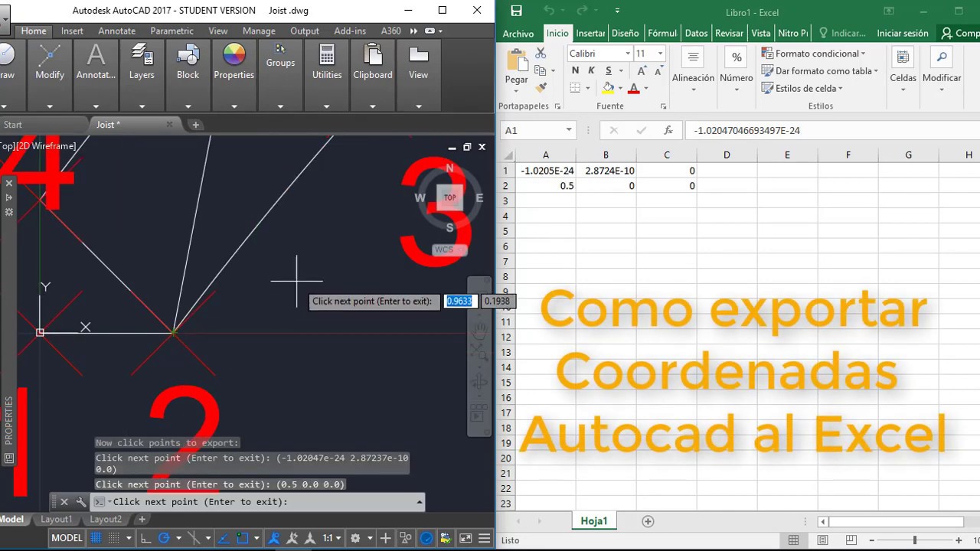This screenshot has height=551, width=980.
Task: Open the Groups panel in AutoCAD ribbon
Action: click(x=280, y=75)
